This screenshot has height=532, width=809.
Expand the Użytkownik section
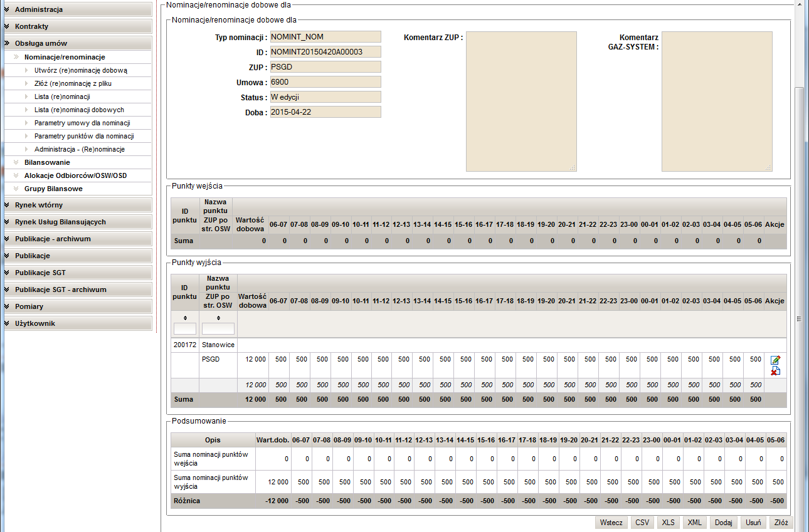pyautogui.click(x=78, y=324)
